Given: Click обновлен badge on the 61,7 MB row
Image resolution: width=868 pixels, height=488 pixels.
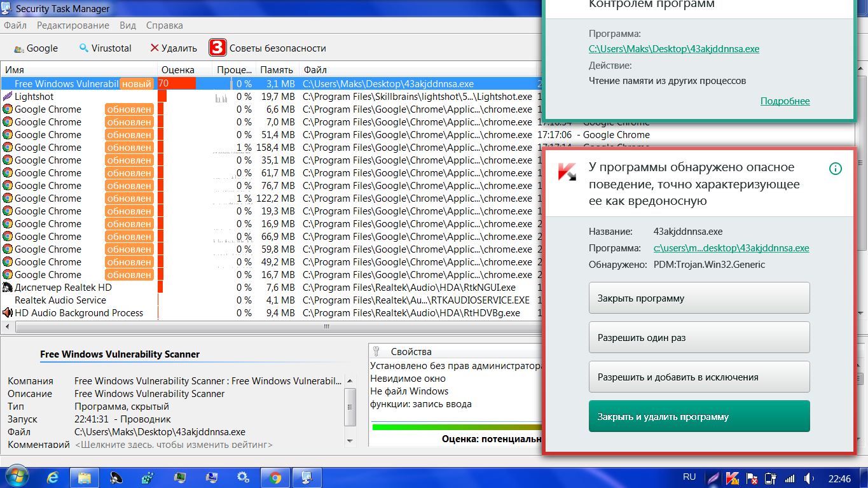Looking at the screenshot, I should coord(129,173).
